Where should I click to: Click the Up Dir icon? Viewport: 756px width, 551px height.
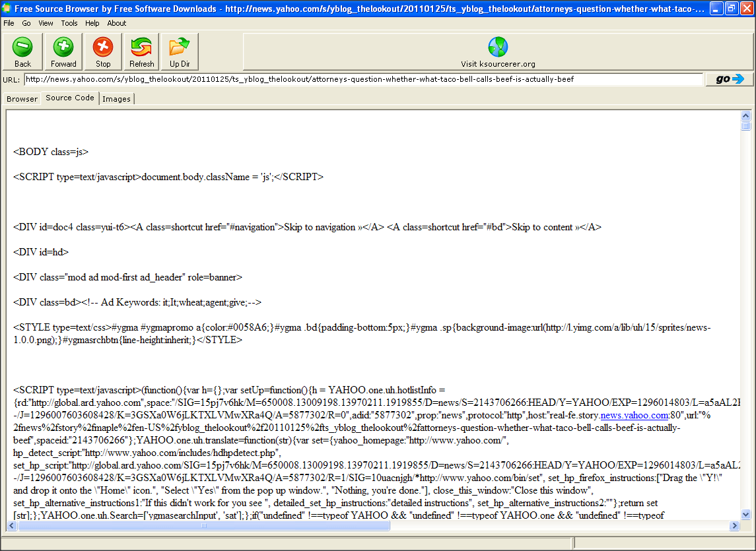point(179,48)
